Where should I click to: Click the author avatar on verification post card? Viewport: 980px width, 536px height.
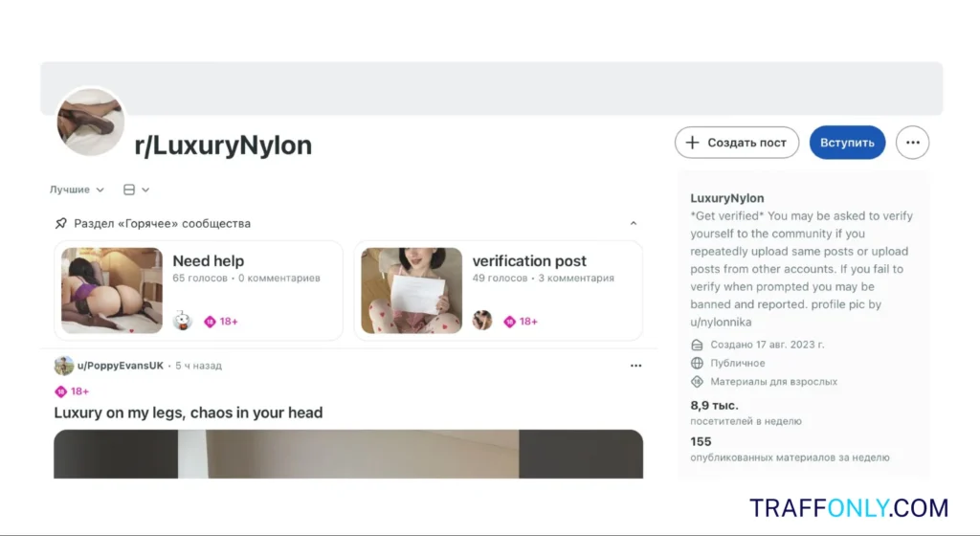[482, 321]
